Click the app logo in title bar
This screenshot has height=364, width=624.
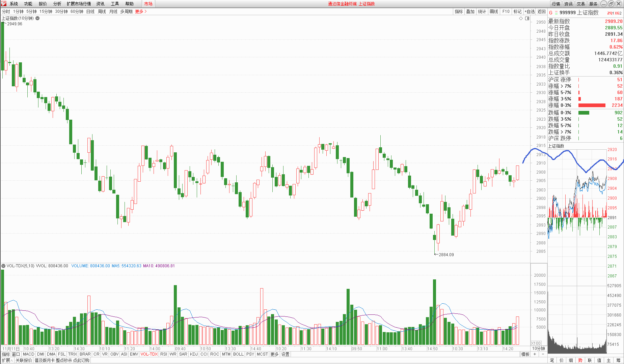(x=4, y=4)
